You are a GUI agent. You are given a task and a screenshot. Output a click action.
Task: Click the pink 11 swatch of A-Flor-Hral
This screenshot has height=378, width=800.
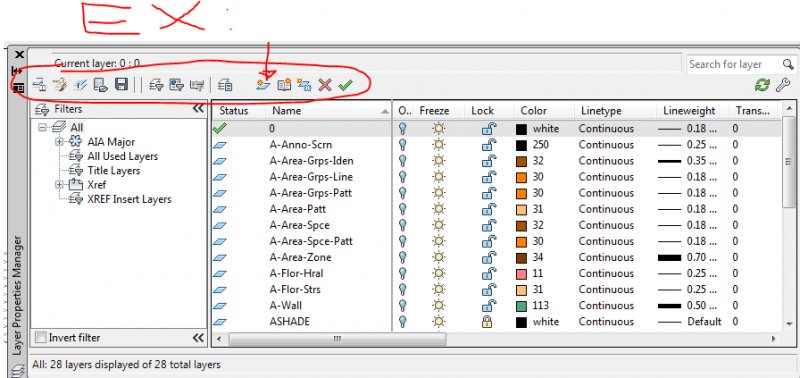521,273
